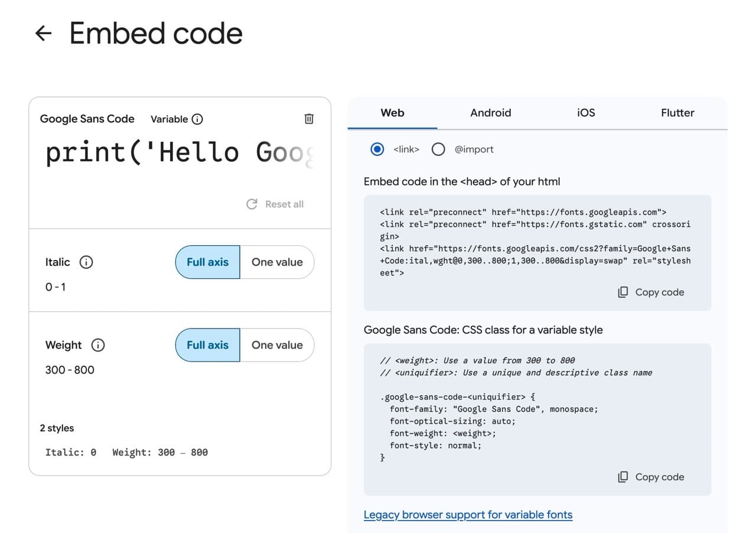This screenshot has height=533, width=756.
Task: Click the Variable label
Action: [169, 119]
